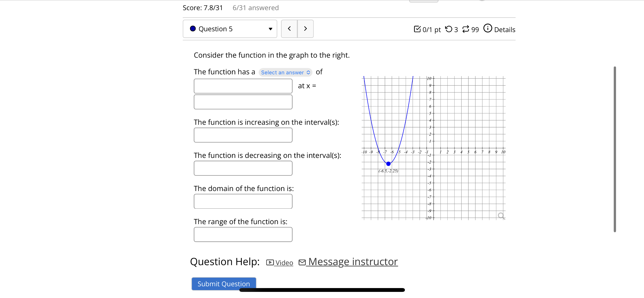The height and width of the screenshot is (298, 644).
Task: Open Details for this question
Action: pos(505,30)
